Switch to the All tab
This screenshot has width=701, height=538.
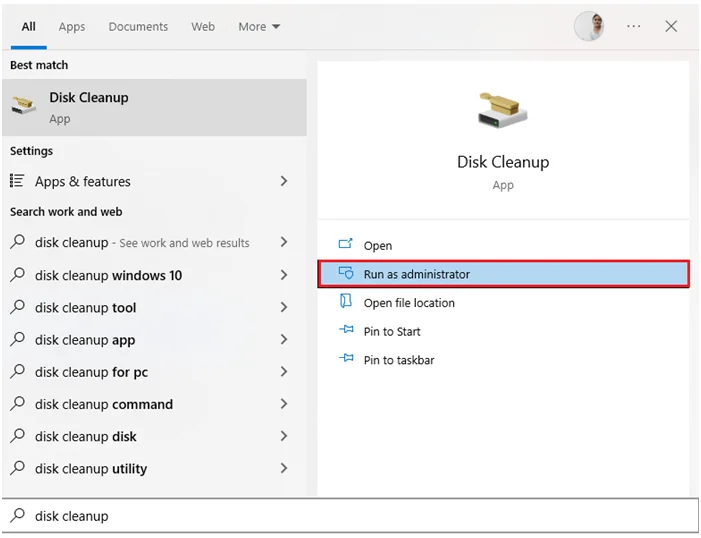(x=29, y=27)
